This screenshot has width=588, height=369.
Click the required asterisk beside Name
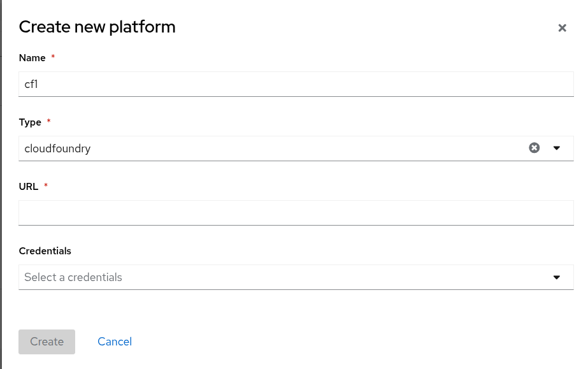pos(53,57)
